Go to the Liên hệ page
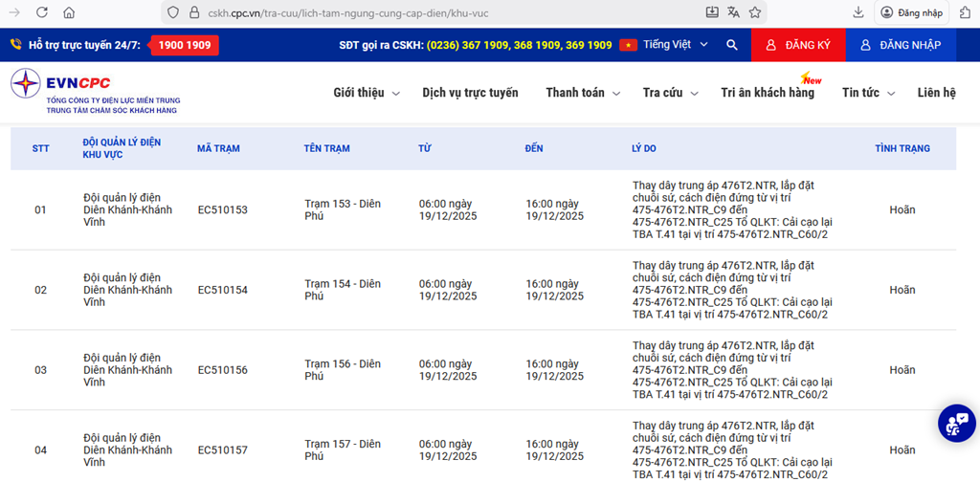The image size is (980, 482). coord(936,93)
